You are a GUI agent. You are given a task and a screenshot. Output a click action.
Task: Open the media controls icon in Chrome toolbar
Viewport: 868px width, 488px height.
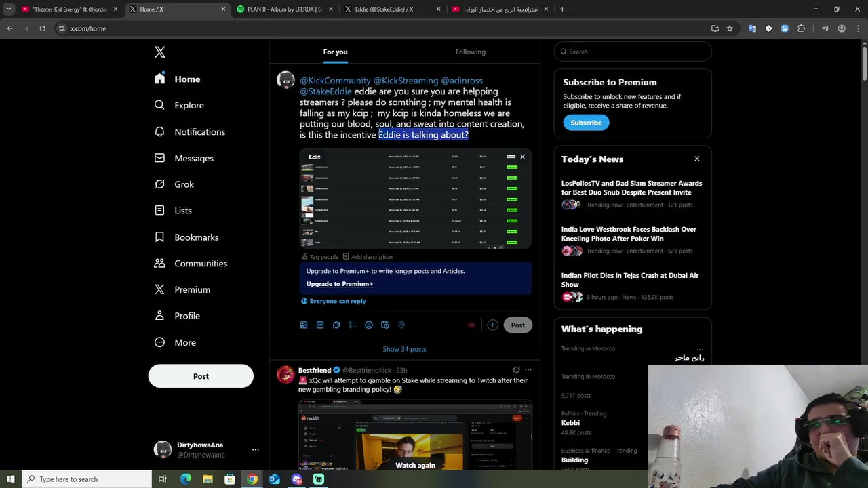click(x=825, y=28)
